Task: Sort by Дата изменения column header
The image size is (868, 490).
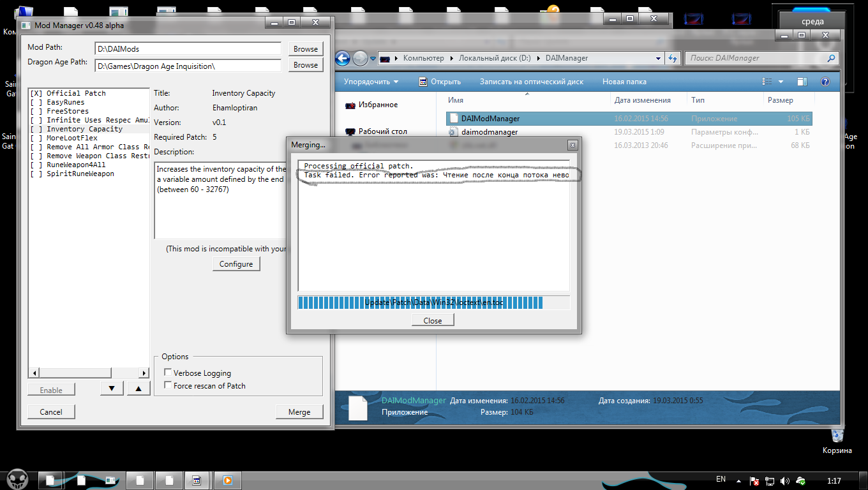Action: [x=648, y=100]
